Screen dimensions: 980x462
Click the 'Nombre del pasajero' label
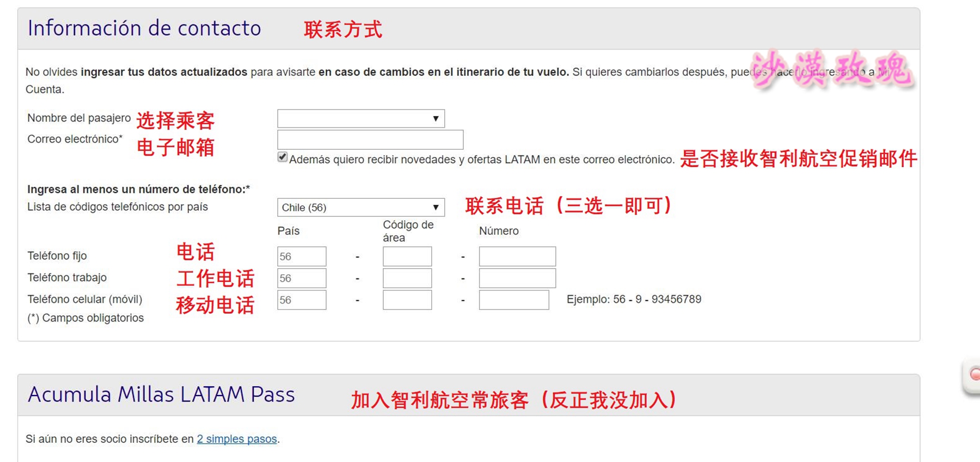(79, 118)
